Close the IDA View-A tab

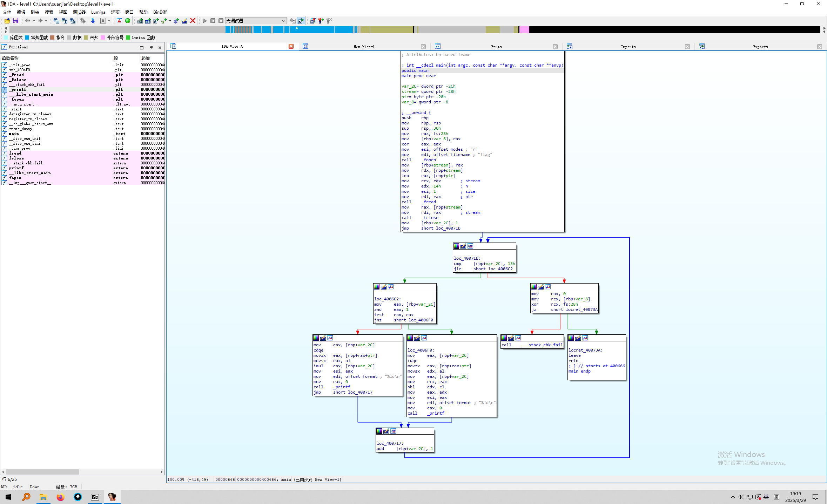point(291,46)
